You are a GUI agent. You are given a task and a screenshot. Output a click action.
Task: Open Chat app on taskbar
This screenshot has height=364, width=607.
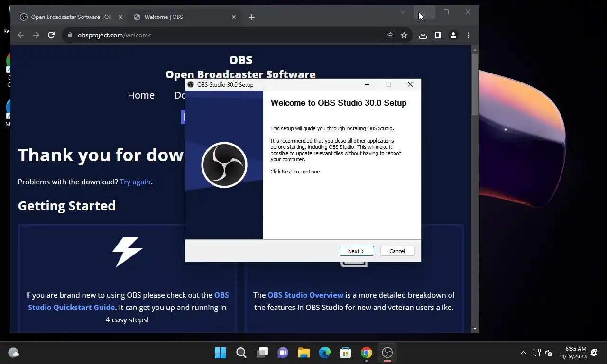click(283, 353)
